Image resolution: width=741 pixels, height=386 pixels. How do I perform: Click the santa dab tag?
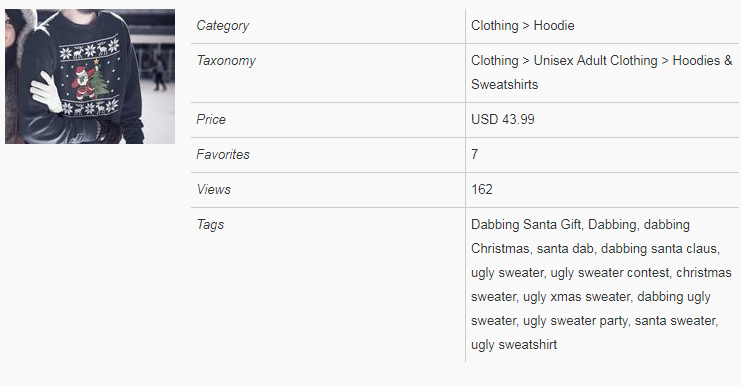tap(565, 249)
